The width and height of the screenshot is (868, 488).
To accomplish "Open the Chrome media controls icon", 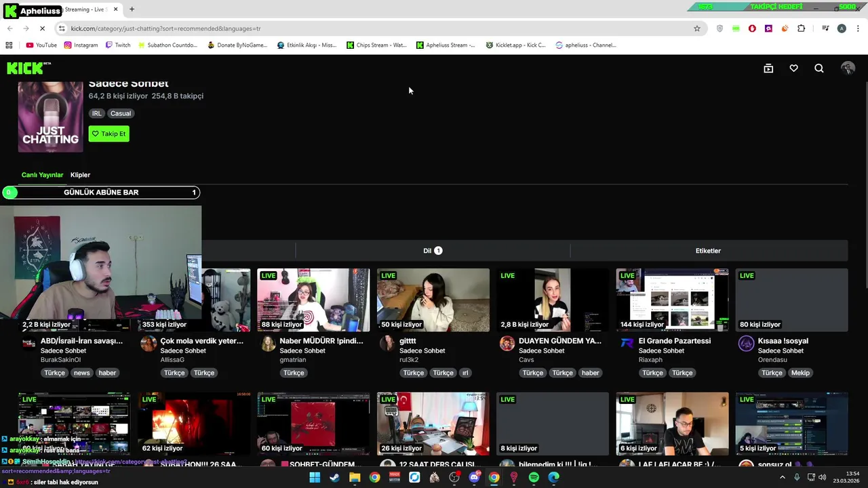I will [825, 28].
